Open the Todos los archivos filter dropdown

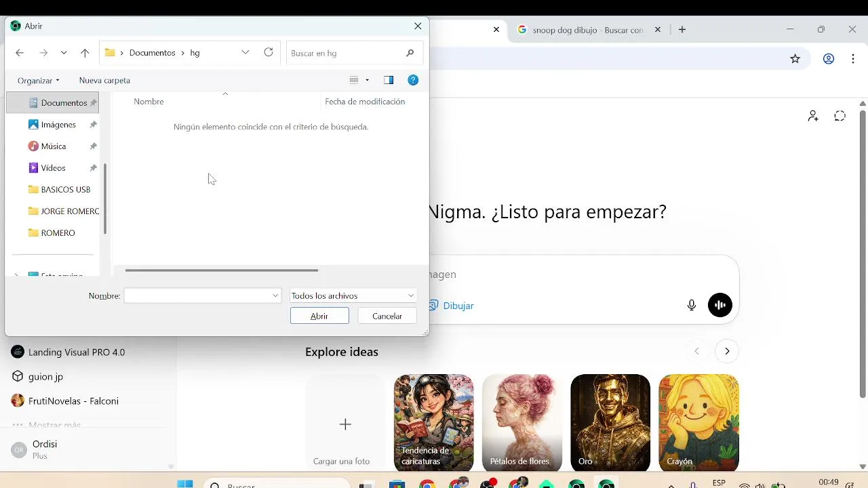[353, 296]
